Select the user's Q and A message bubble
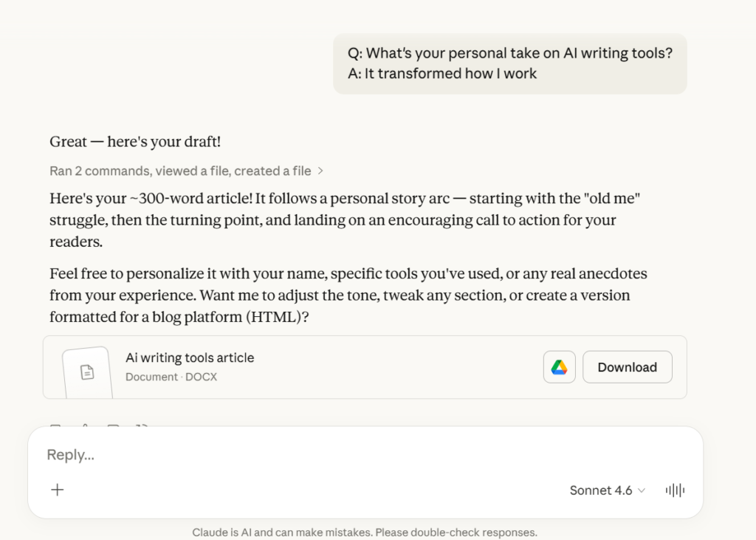 tap(509, 64)
